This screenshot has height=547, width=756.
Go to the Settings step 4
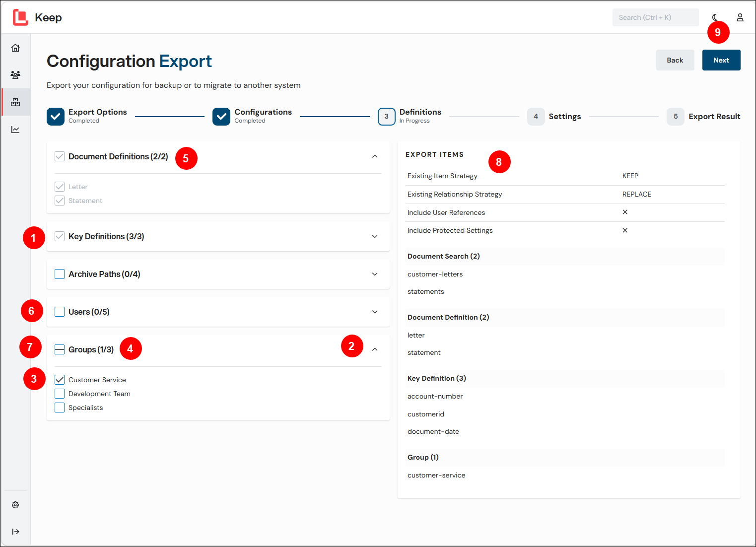tap(536, 117)
